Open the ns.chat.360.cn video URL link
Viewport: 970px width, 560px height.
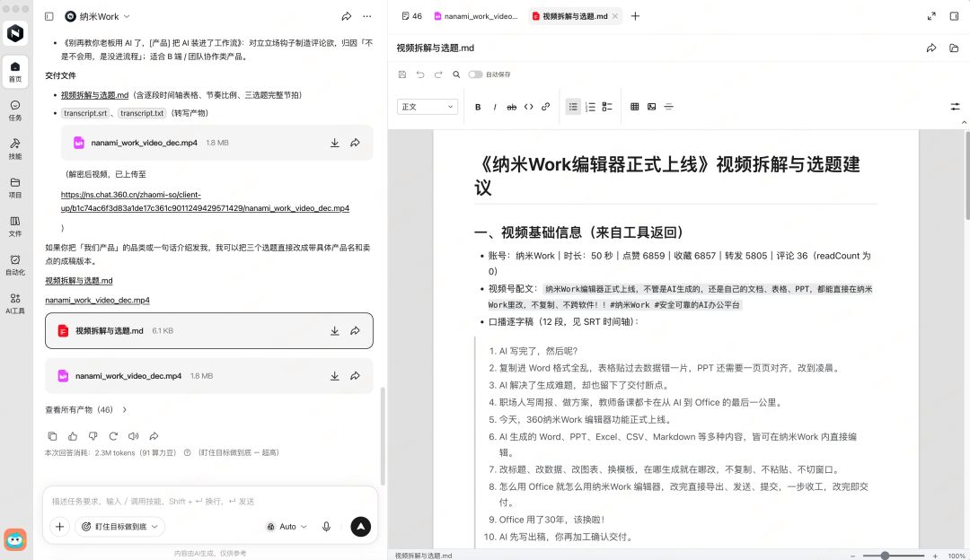tap(205, 202)
